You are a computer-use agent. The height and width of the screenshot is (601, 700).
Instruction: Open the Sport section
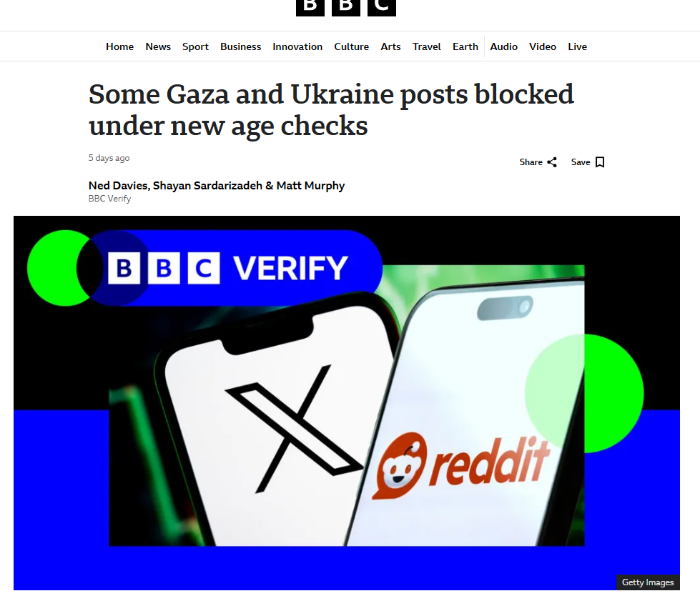(x=195, y=46)
